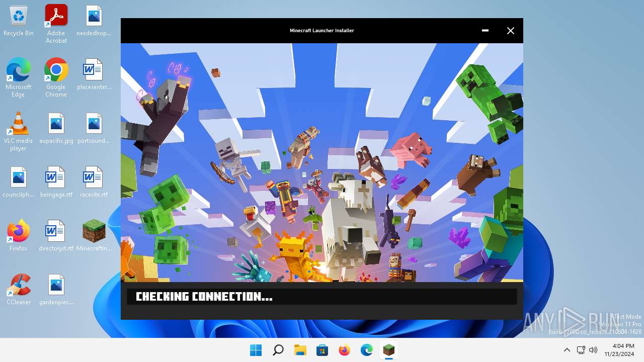Launch Adobe Acrobat from the desktop
Image resolution: width=644 pixels, height=362 pixels.
pyautogui.click(x=56, y=24)
